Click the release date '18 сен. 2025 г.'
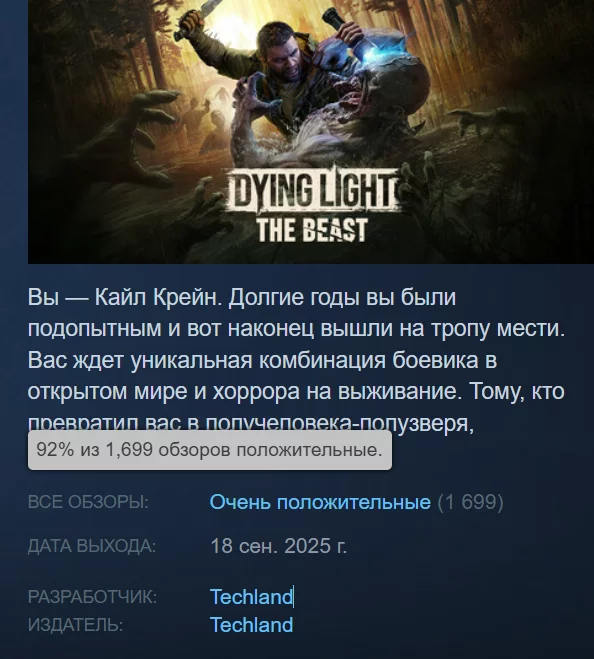The image size is (594, 659). 278,546
